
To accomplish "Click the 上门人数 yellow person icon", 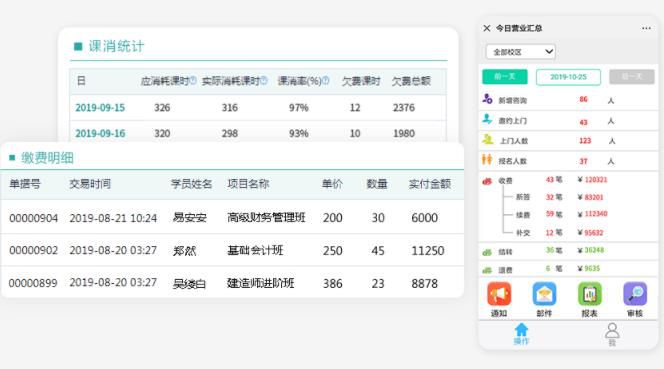I will point(488,139).
